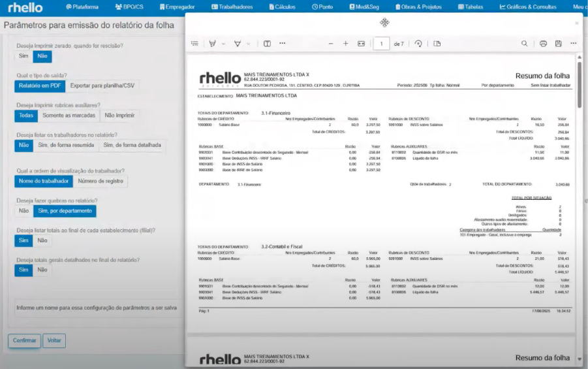Click the PDF page number field
The width and height of the screenshot is (588, 369).
pos(380,44)
